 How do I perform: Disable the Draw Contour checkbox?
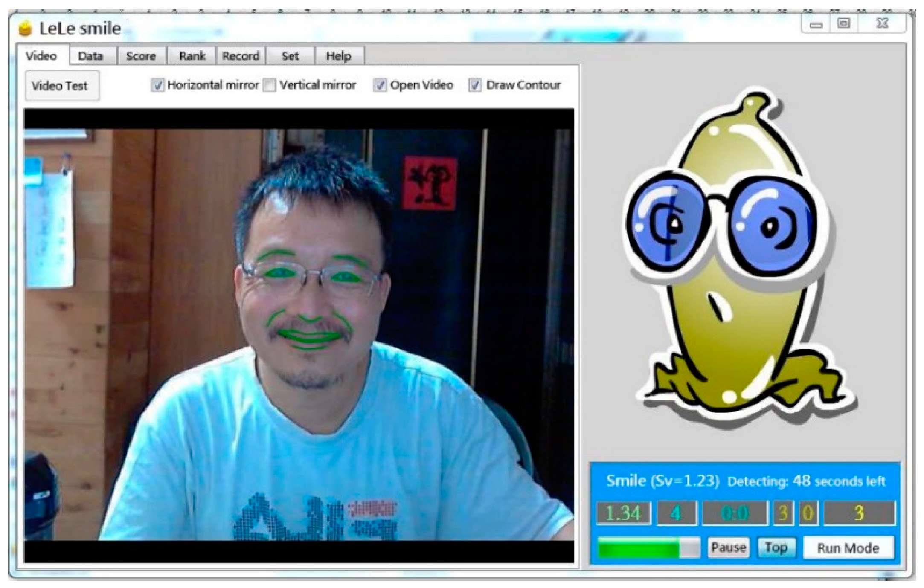tap(475, 85)
